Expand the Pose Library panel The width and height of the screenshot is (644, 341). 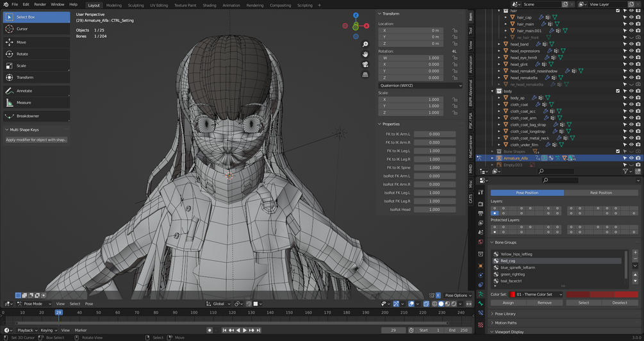(505, 314)
